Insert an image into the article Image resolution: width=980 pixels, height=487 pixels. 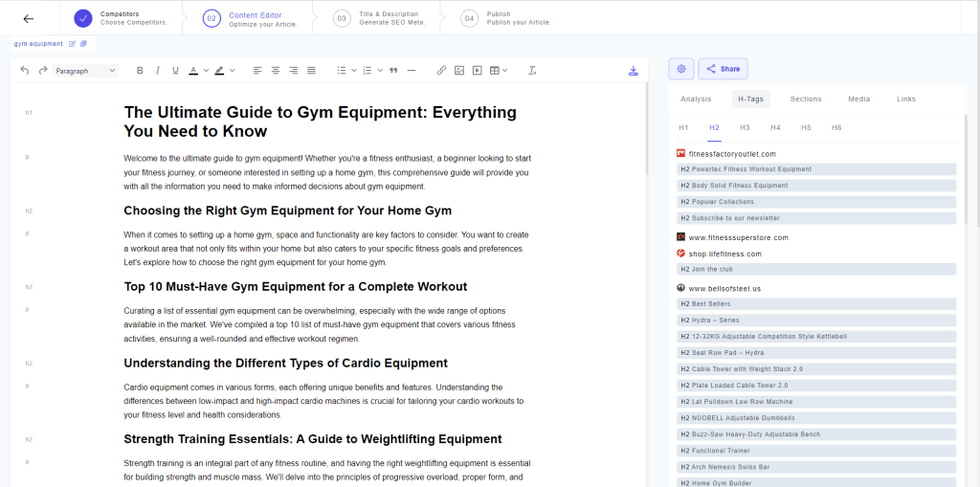459,71
